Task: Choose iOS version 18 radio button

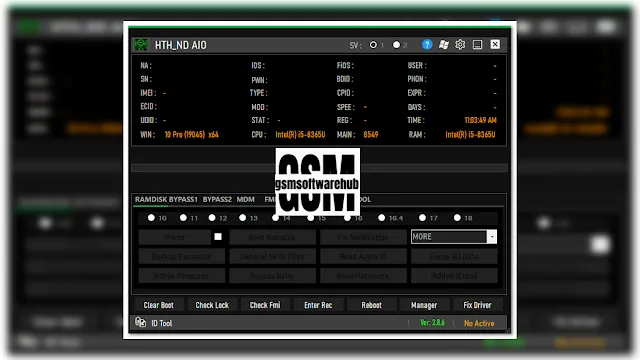Action: 457,218
